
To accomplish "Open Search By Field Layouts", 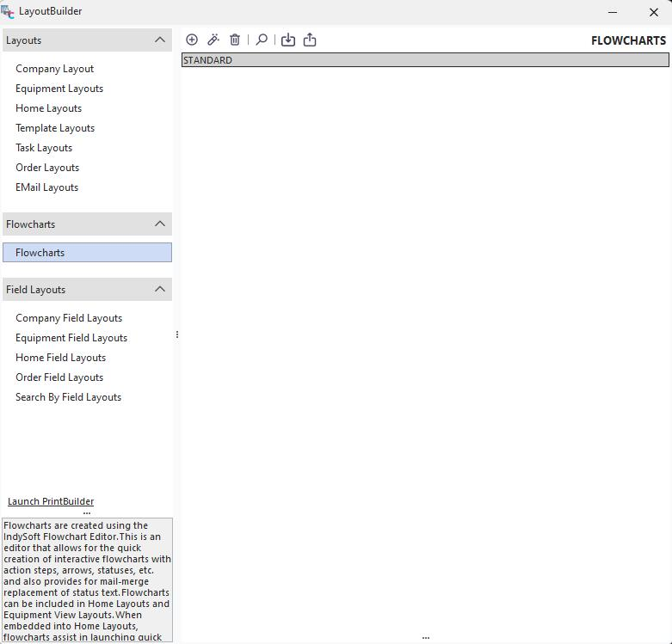I will click(68, 397).
